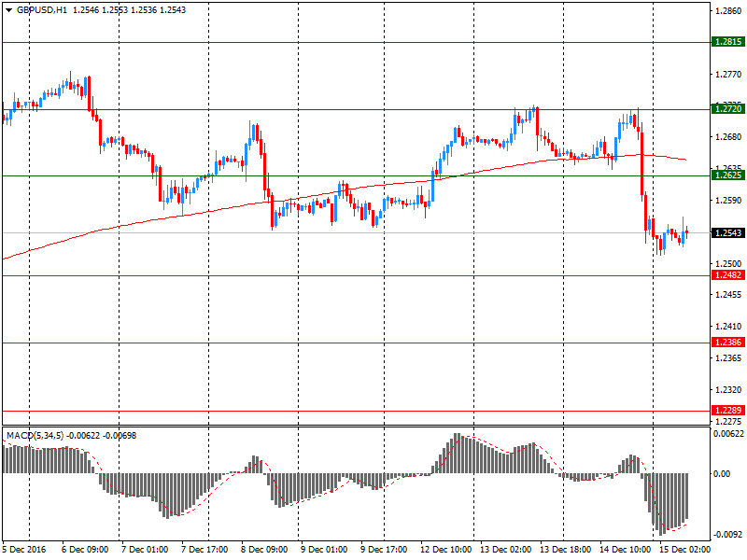Viewport: 747px width, 560px height.
Task: Click the 1.2770 price scale value
Action: (x=728, y=75)
